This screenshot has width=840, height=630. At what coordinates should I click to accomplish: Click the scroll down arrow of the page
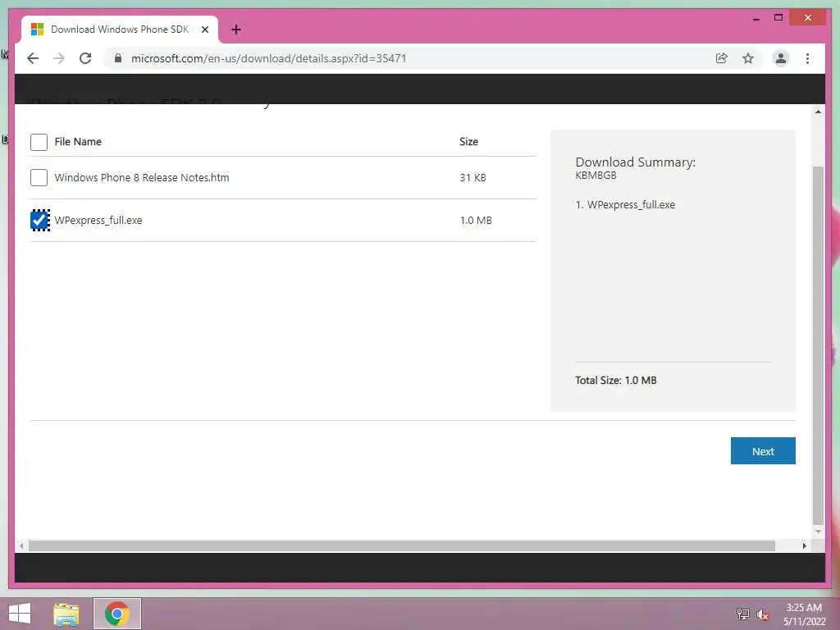pos(818,532)
